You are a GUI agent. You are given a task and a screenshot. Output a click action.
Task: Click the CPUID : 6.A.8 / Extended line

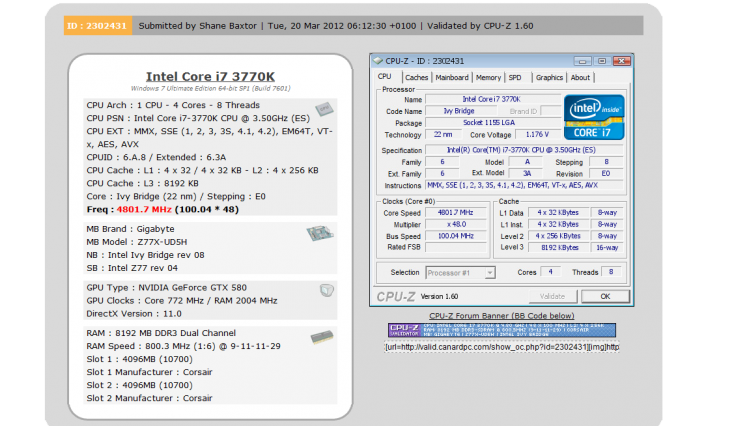tap(156, 157)
